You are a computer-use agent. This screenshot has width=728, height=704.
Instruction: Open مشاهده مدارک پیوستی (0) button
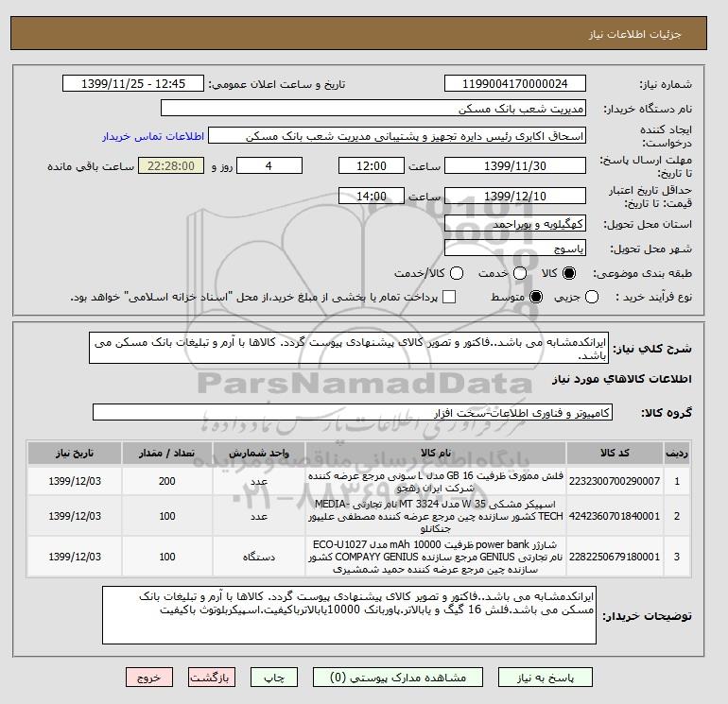pyautogui.click(x=398, y=678)
